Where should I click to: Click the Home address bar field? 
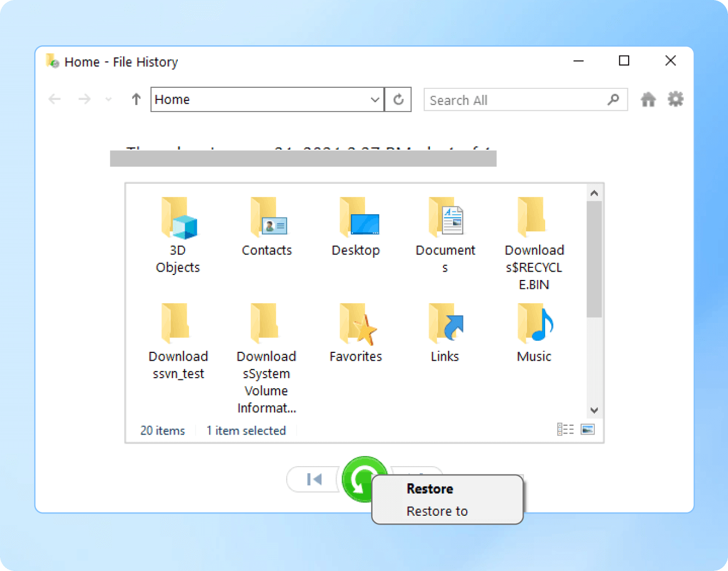(267, 99)
